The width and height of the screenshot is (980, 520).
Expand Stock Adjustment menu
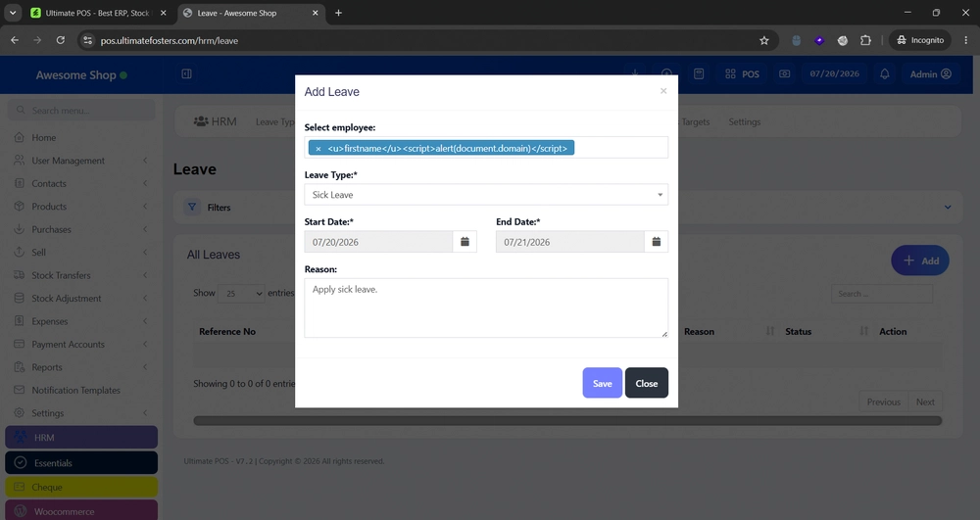pos(81,299)
